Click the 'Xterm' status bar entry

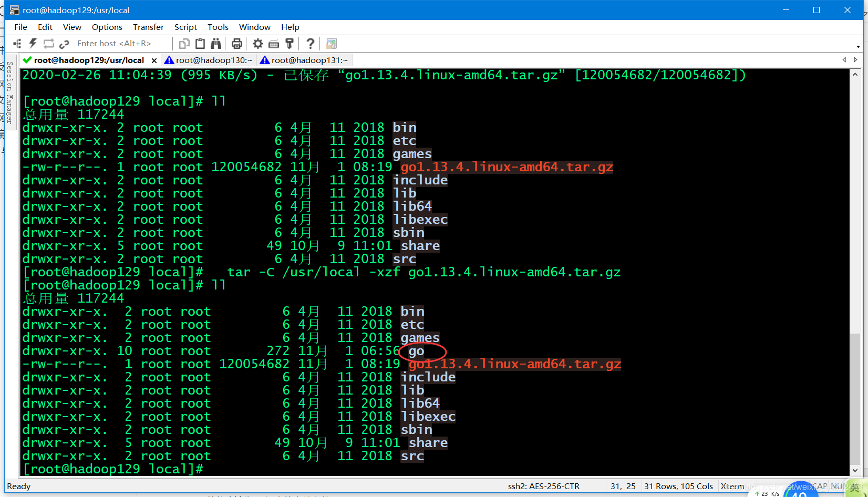click(732, 486)
